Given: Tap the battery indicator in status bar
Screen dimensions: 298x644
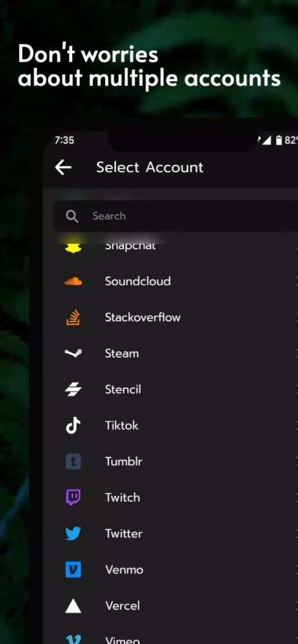Looking at the screenshot, I should pyautogui.click(x=279, y=140).
